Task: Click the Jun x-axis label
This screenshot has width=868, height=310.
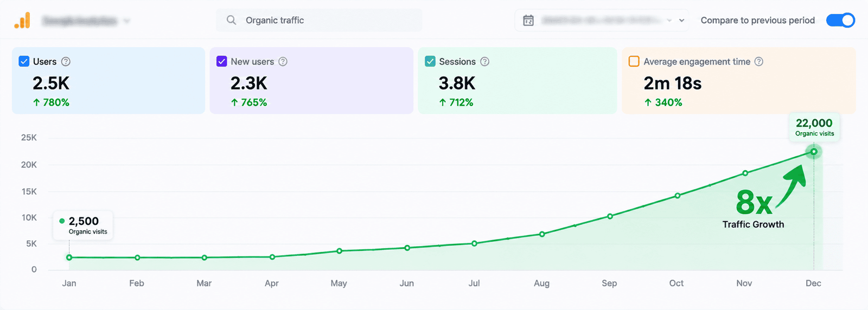Action: [407, 283]
